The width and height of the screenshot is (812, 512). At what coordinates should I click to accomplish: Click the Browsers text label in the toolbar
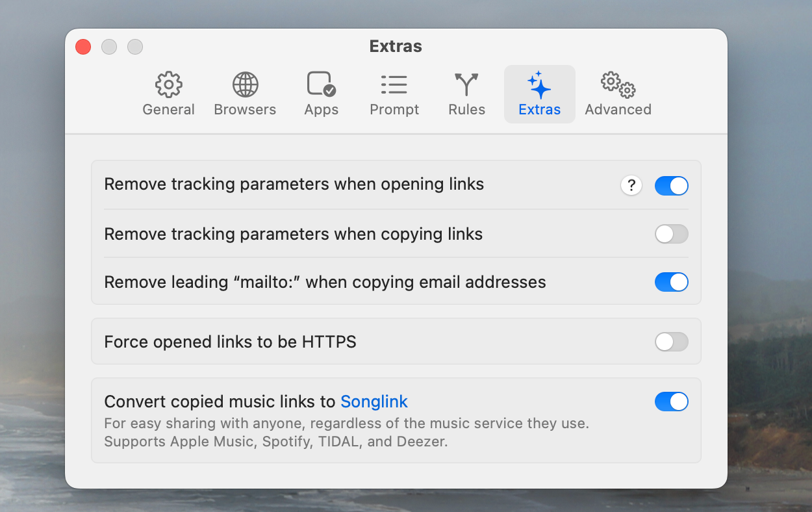coord(245,109)
